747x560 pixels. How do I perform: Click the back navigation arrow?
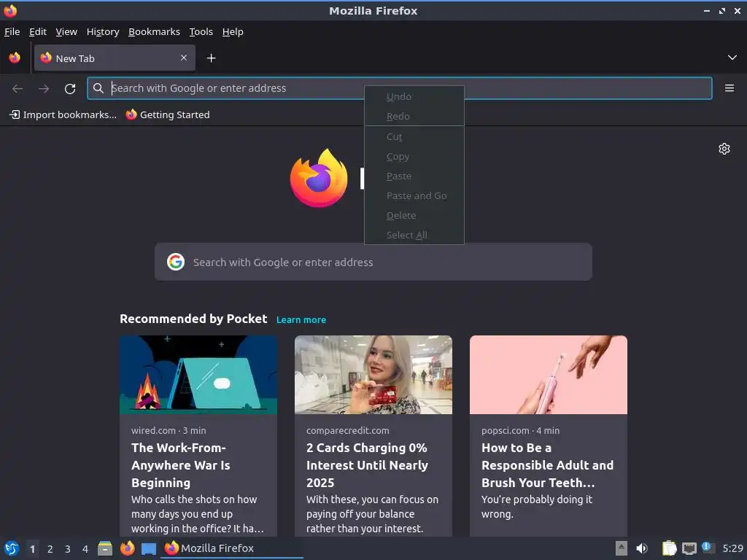pyautogui.click(x=18, y=88)
